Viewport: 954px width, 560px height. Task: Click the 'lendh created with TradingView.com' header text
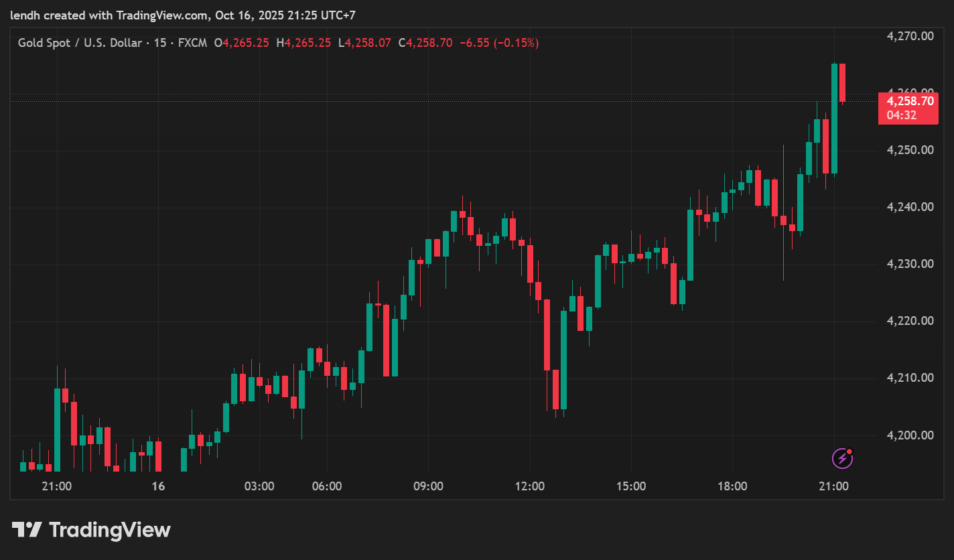(x=110, y=15)
